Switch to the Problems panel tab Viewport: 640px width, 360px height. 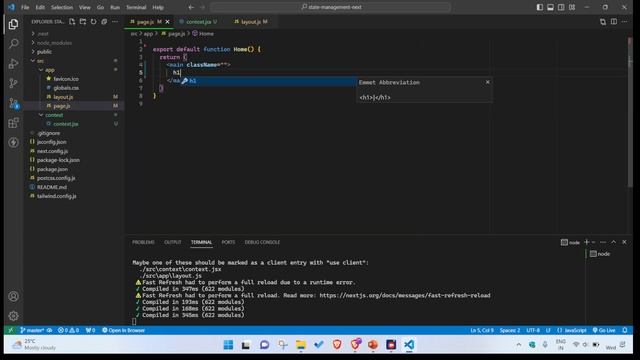point(143,242)
